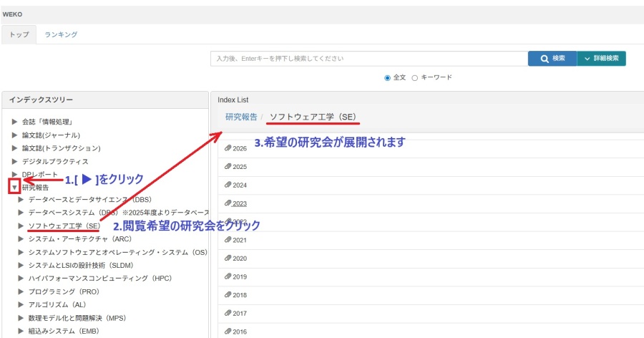The height and width of the screenshot is (338, 644).
Task: Click the paperclip icon beside 2021
Action: tap(228, 240)
